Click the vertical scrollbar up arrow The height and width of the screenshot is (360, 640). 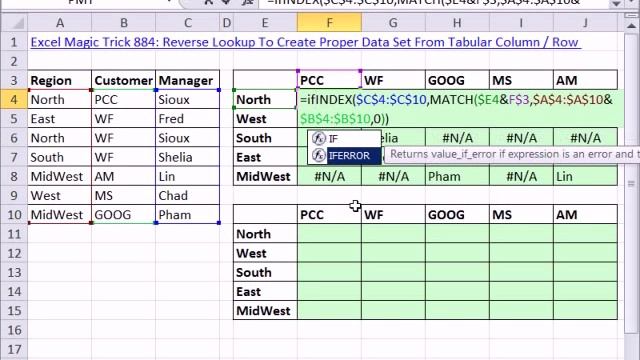[631, 25]
